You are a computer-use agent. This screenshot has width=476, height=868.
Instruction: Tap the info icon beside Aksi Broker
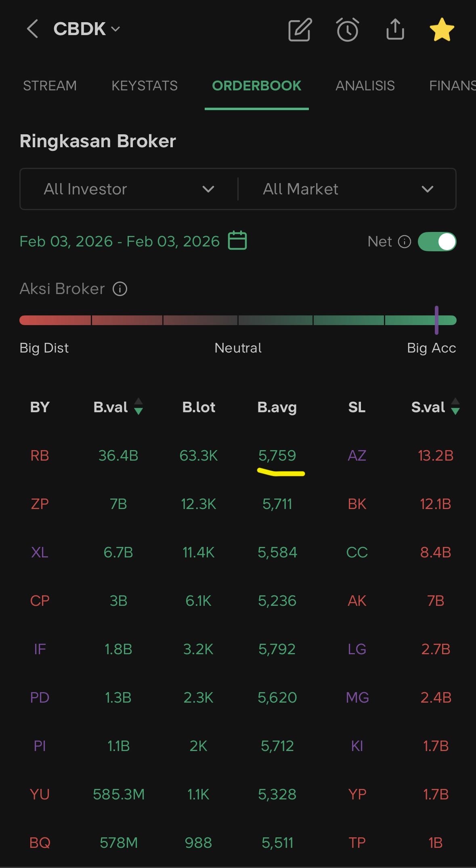[120, 289]
